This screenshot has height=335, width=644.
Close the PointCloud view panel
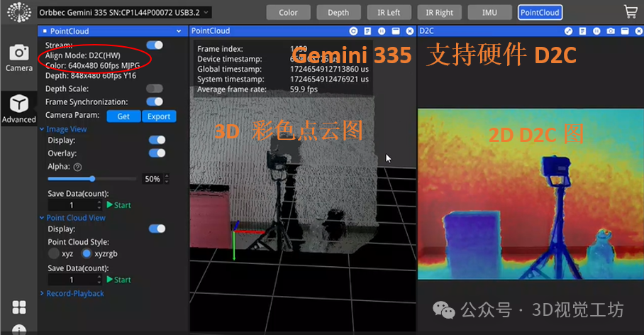click(409, 31)
